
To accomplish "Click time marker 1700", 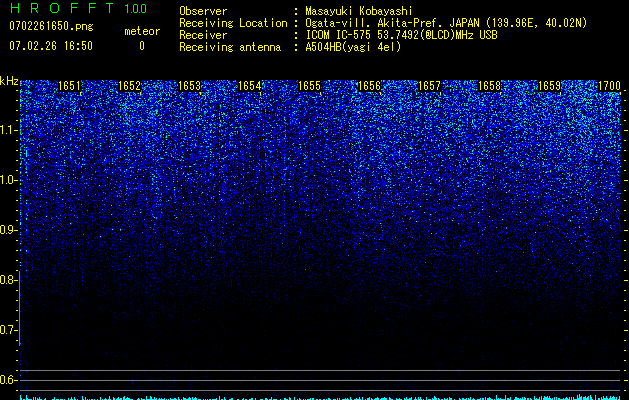I will [x=609, y=86].
